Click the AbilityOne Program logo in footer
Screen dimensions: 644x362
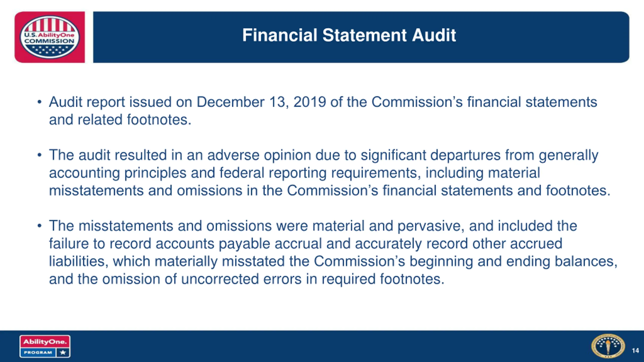point(45,346)
